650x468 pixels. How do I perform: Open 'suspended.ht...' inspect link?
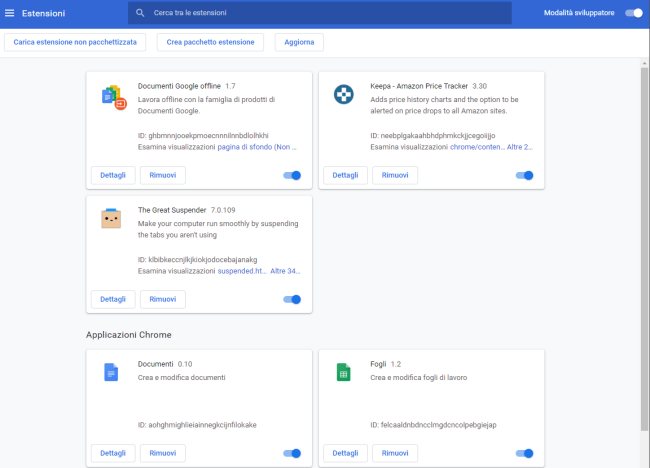click(242, 271)
